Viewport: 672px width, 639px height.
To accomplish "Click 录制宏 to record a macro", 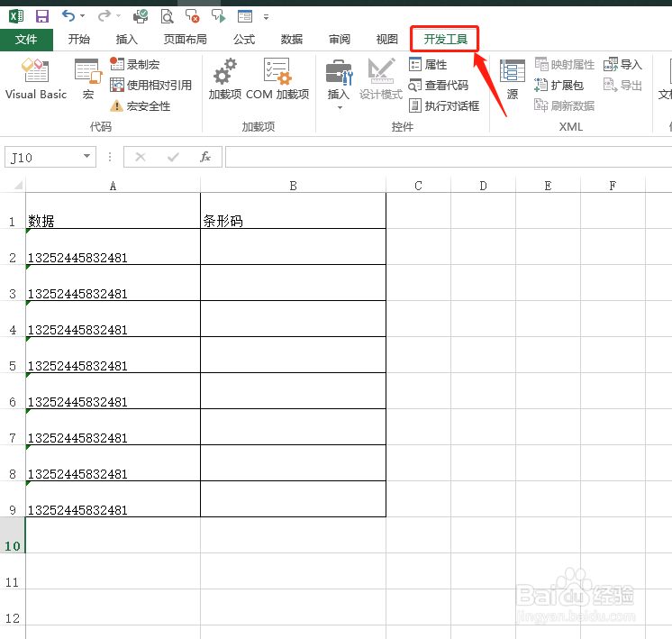I will pyautogui.click(x=134, y=64).
